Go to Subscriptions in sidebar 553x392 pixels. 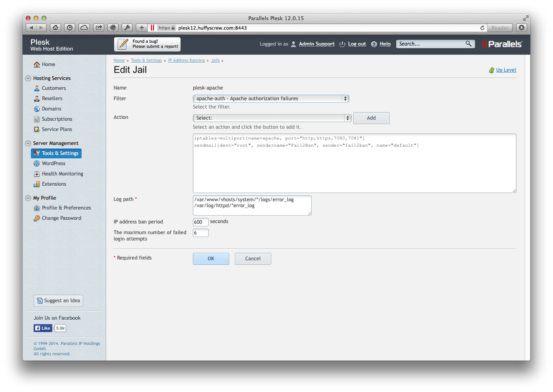[x=57, y=119]
